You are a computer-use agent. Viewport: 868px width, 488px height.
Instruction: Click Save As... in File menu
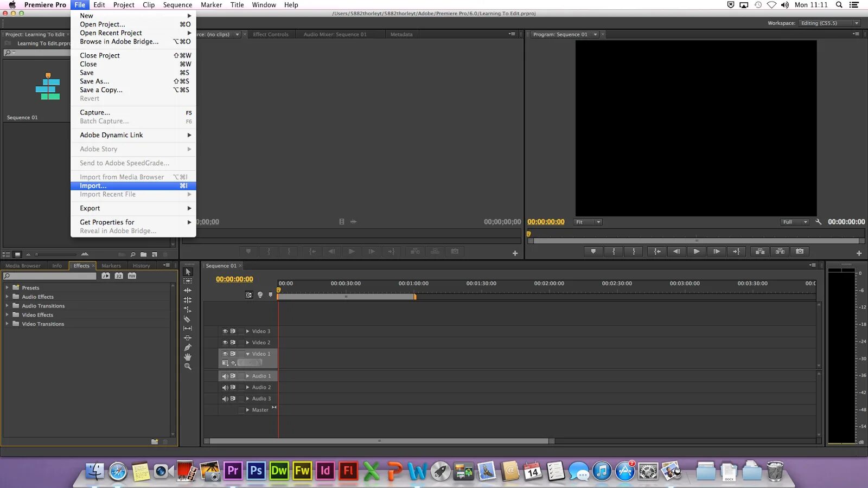click(133, 81)
